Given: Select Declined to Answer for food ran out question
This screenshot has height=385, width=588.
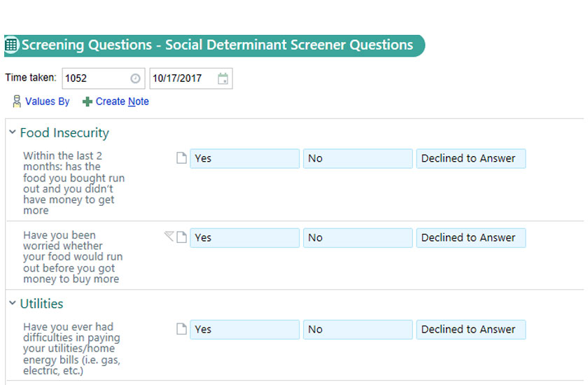Looking at the screenshot, I should tap(470, 158).
